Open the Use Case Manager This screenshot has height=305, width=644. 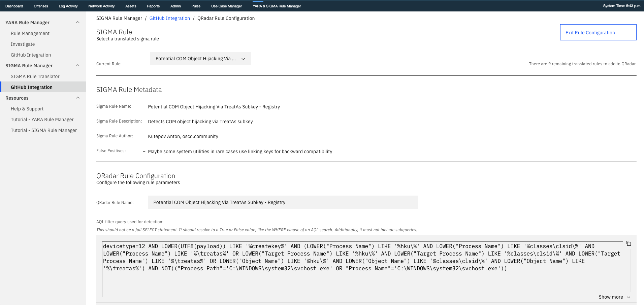(226, 6)
